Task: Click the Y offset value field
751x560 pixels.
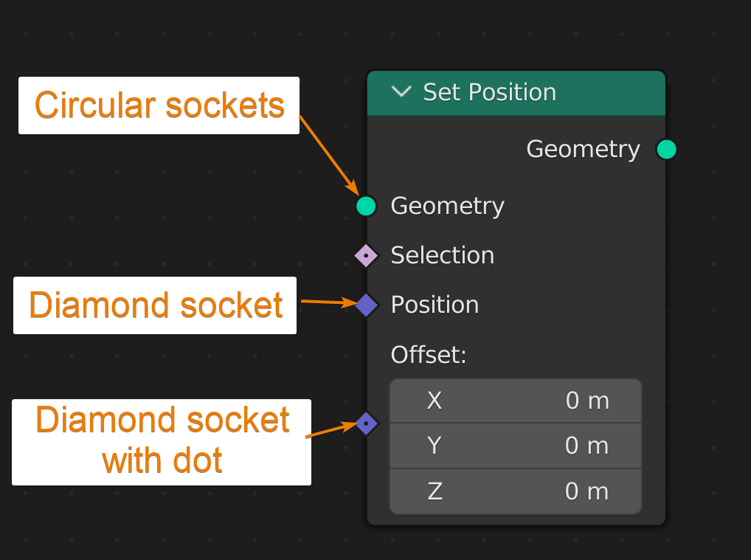Action: point(515,446)
